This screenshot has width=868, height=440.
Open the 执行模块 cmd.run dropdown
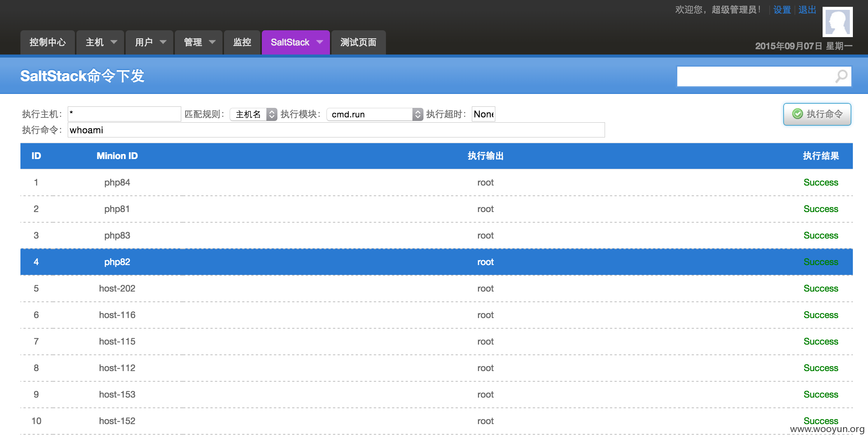tap(375, 114)
